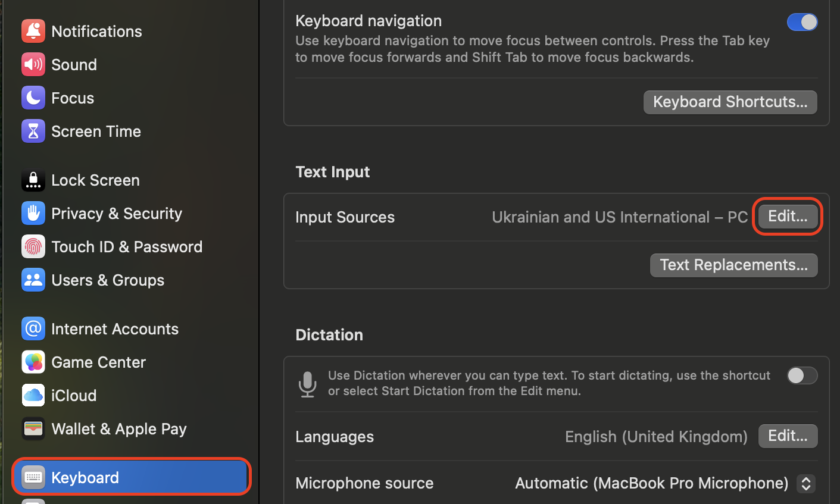Screen dimensions: 840x504
Task: Open Text Replacements settings
Action: 733,265
